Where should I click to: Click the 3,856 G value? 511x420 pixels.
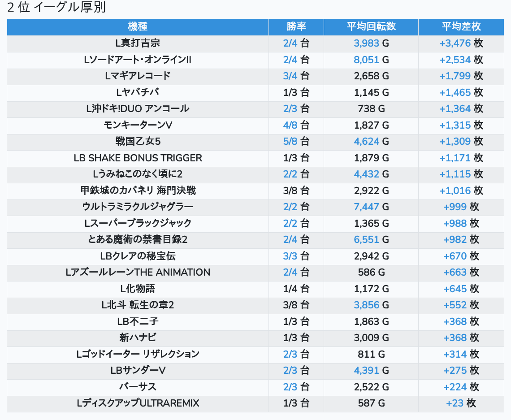(371, 305)
